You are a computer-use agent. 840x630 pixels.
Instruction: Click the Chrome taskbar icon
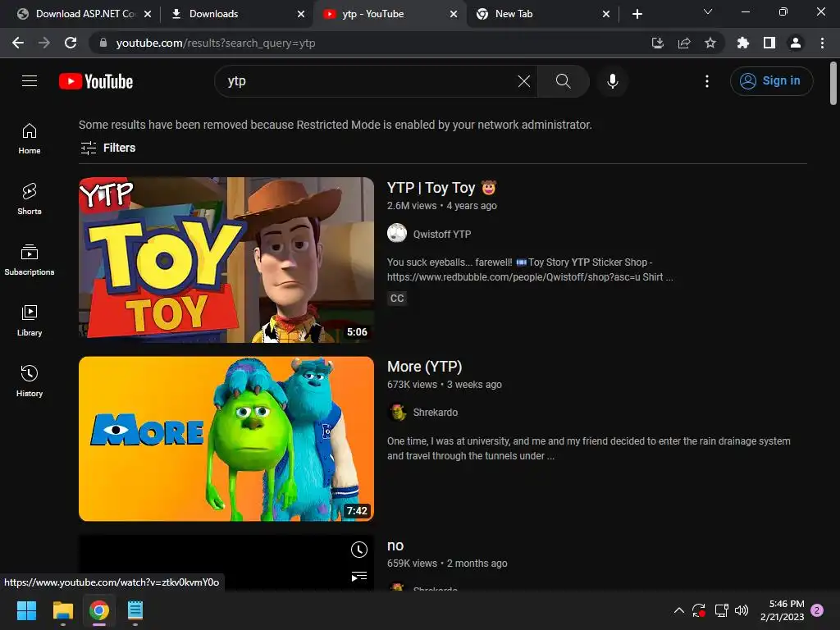click(99, 610)
